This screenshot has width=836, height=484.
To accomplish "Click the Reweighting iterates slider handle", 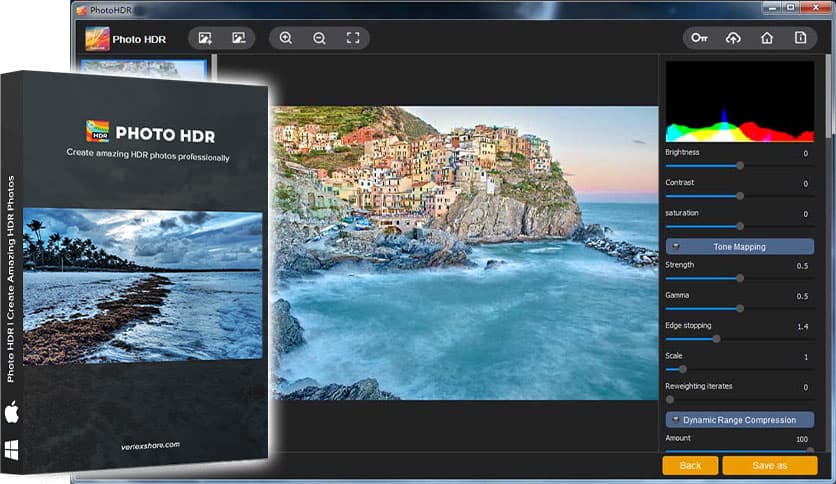I will click(x=670, y=400).
